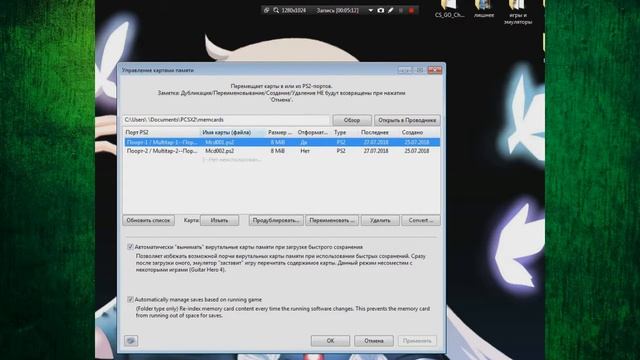Click the small icon button at the dialog's bottom-left
The height and width of the screenshot is (360, 640).
131,340
